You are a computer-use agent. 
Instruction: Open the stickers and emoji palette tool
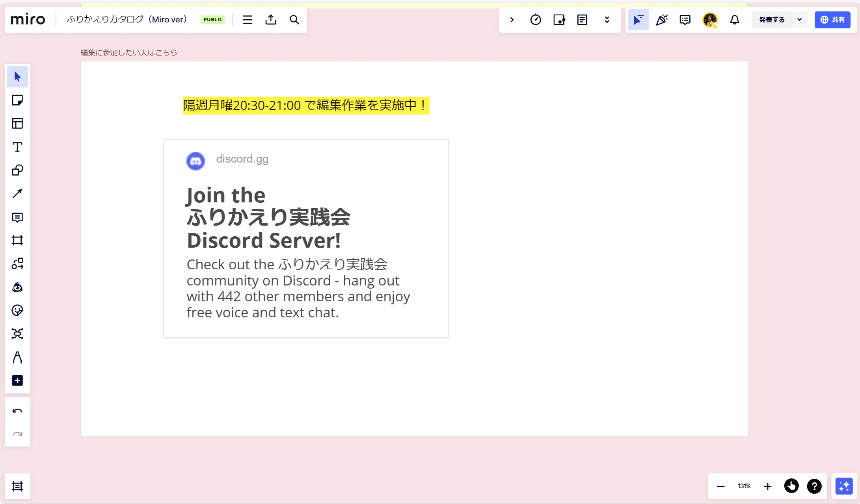pyautogui.click(x=17, y=311)
